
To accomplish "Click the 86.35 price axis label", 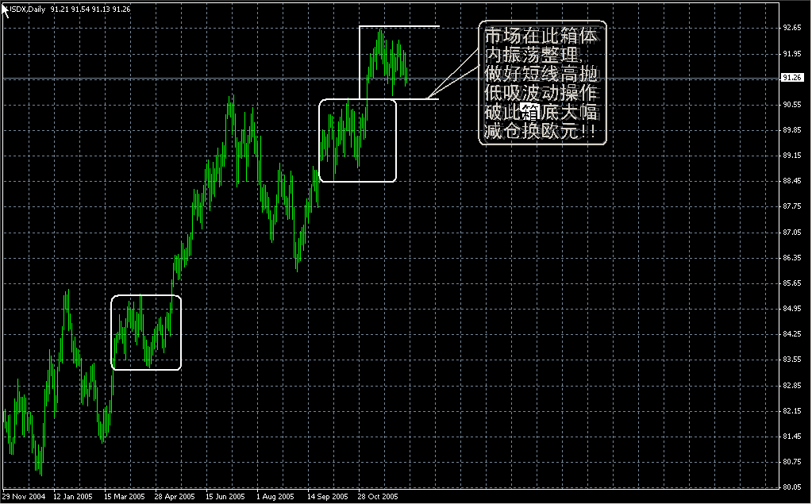I will [792, 257].
